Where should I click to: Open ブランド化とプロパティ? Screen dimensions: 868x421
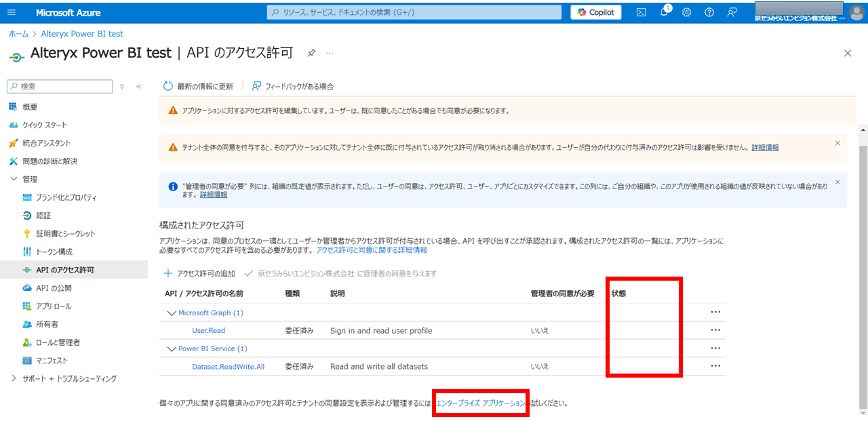(66, 197)
